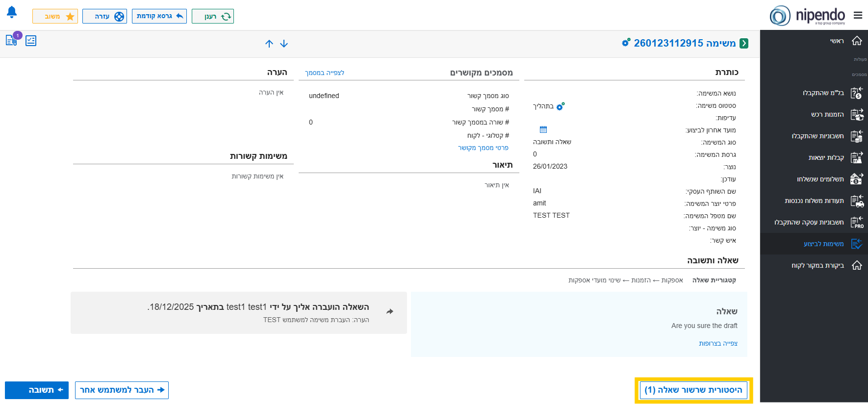The width and height of the screenshot is (868, 404).
Task: Click the nipendo logo
Action: 808,16
